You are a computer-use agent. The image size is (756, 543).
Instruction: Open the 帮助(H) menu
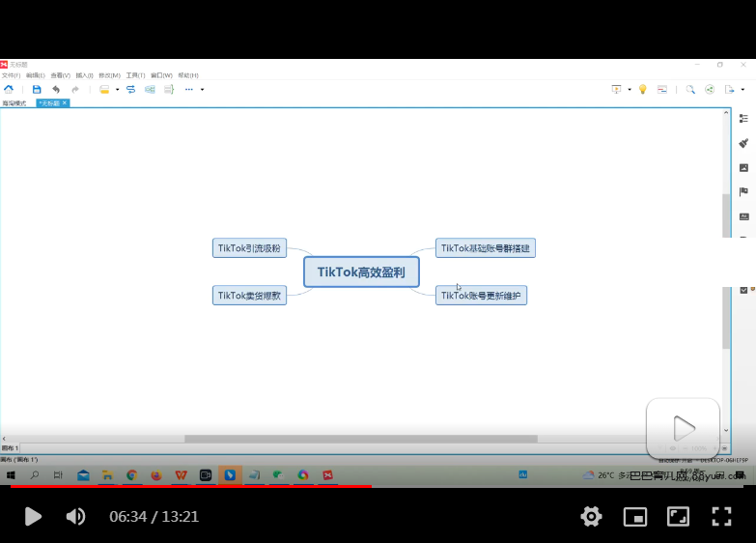[188, 75]
